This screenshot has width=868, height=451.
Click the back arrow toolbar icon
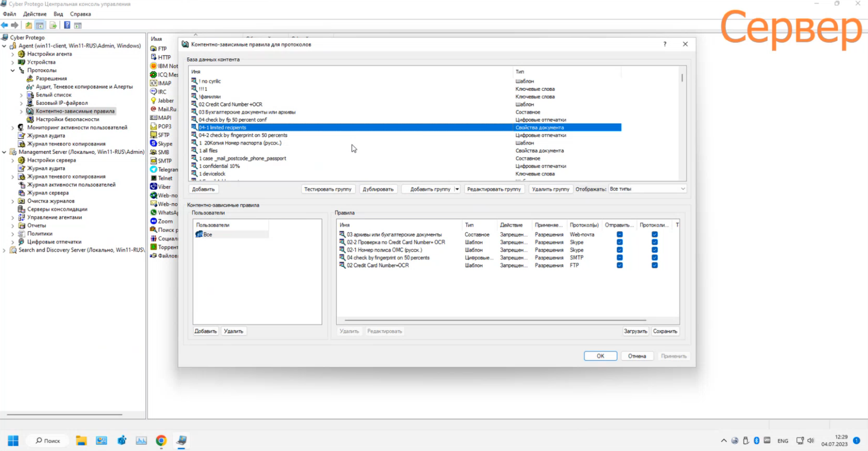click(5, 25)
